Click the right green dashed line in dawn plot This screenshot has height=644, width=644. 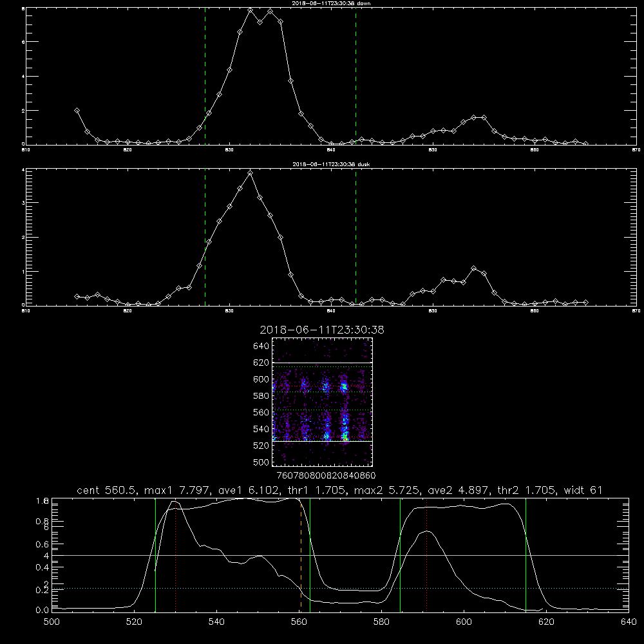tap(355, 76)
